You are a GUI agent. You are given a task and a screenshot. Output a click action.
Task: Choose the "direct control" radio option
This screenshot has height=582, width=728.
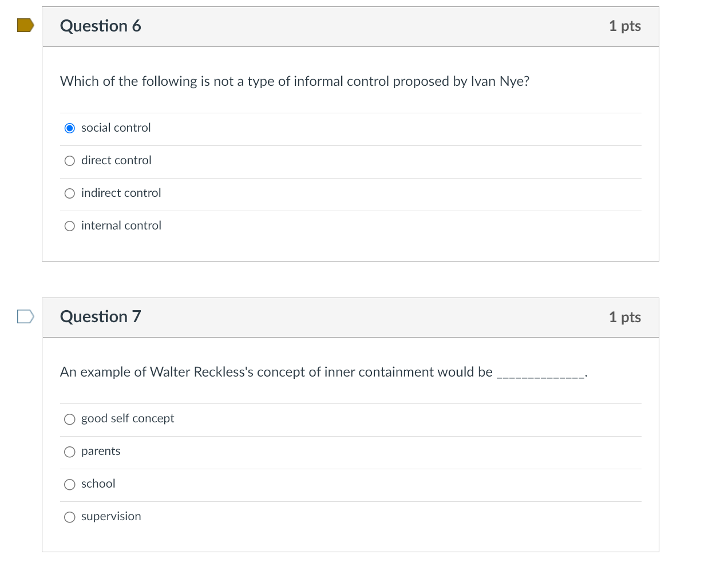pyautogui.click(x=70, y=161)
